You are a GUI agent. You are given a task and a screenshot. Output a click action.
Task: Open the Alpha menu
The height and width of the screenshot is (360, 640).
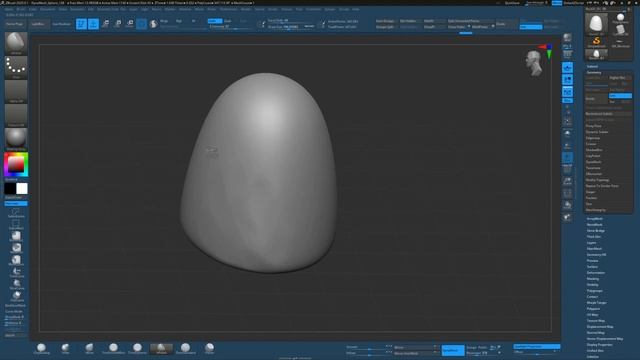point(9,9)
